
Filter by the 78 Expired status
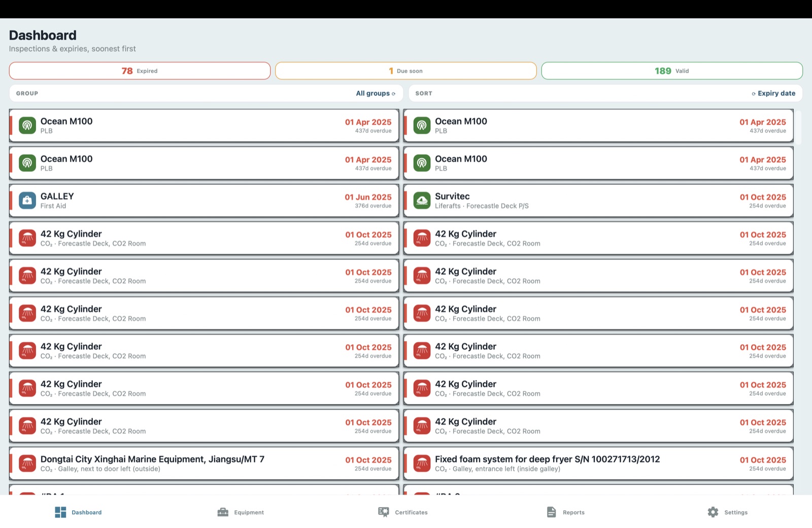140,71
